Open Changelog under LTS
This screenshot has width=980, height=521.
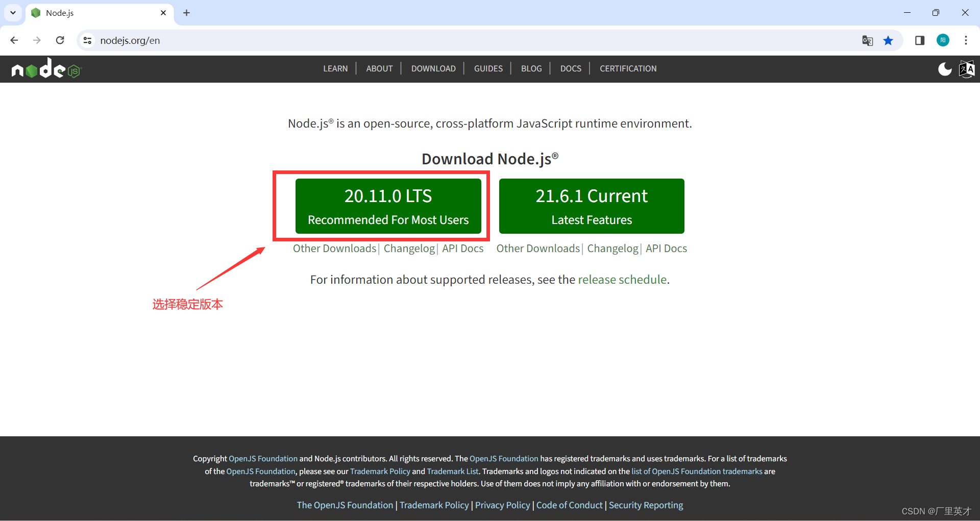pos(409,249)
